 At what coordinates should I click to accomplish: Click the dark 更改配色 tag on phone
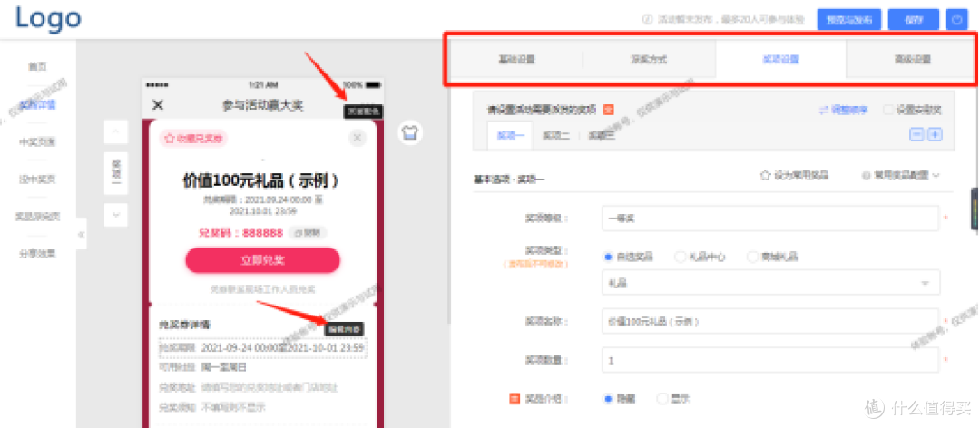[364, 112]
